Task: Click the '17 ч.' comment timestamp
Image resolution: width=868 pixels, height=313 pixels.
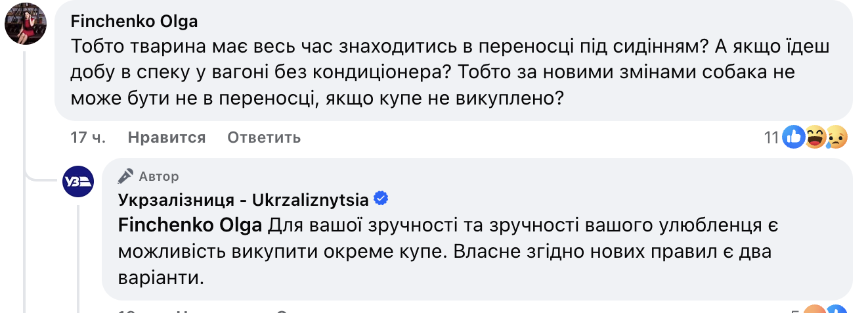Action: click(x=88, y=137)
